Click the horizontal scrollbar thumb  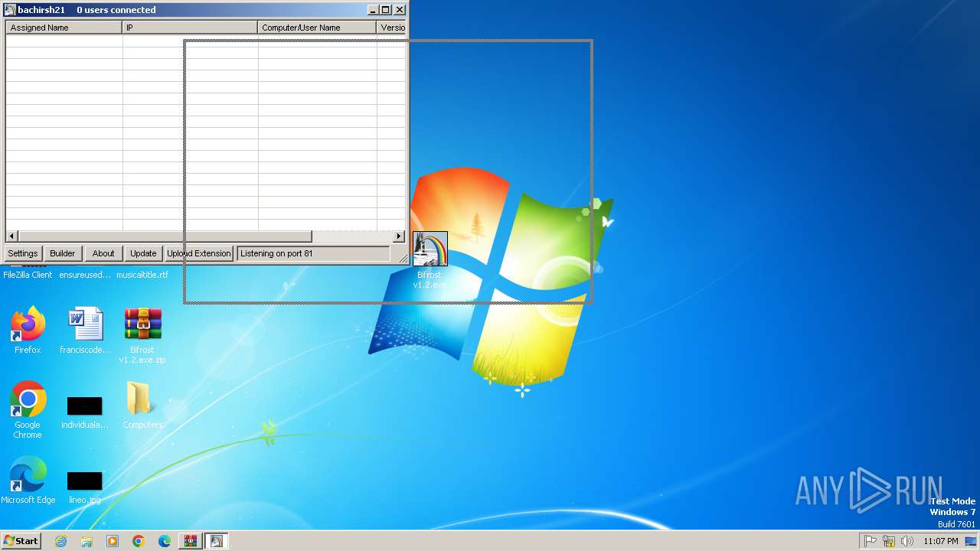[165, 236]
